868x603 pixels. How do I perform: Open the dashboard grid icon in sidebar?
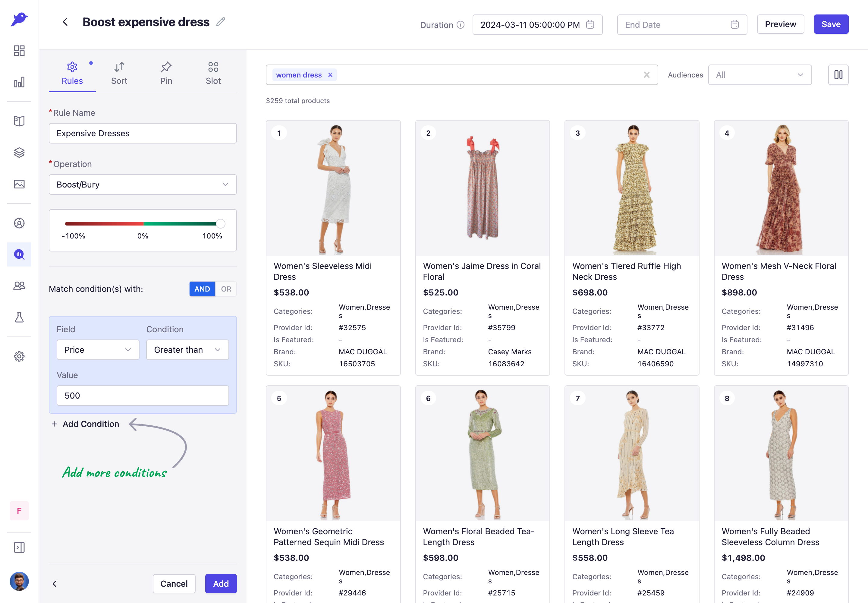(x=19, y=51)
